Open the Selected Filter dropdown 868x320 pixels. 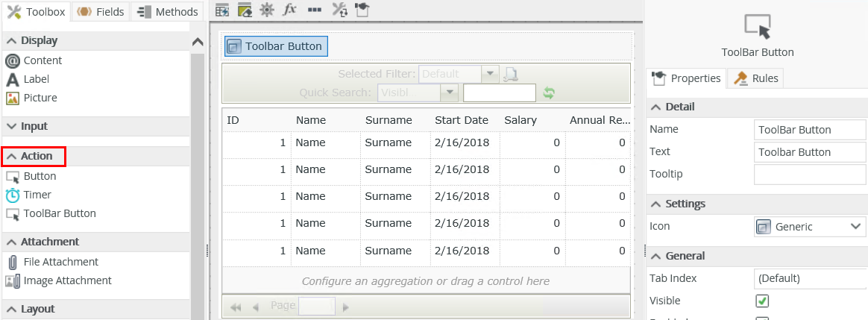coord(490,74)
